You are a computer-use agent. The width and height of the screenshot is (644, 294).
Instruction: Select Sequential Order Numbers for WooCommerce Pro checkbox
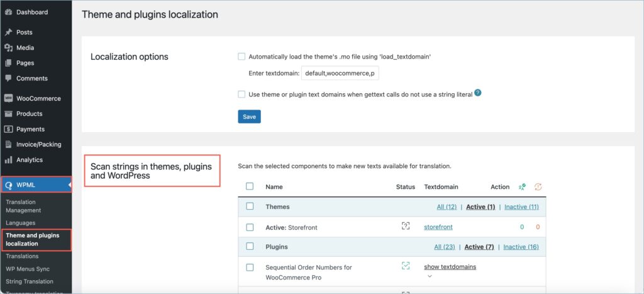[250, 268]
